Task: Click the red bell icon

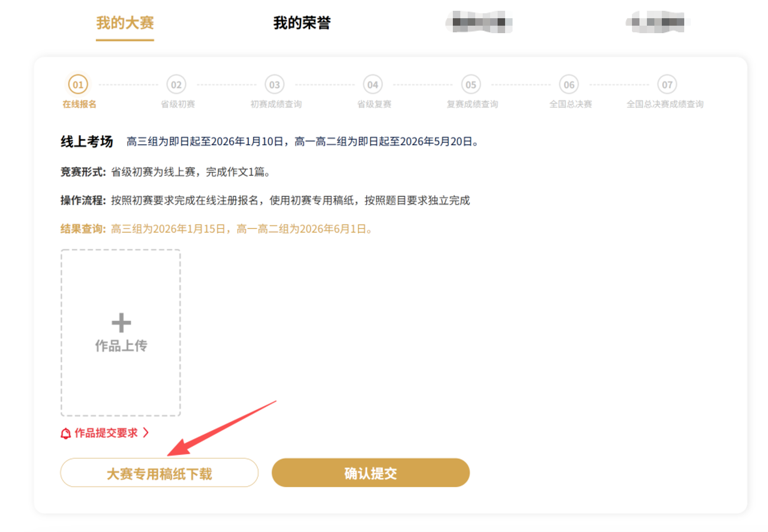Action: point(66,433)
